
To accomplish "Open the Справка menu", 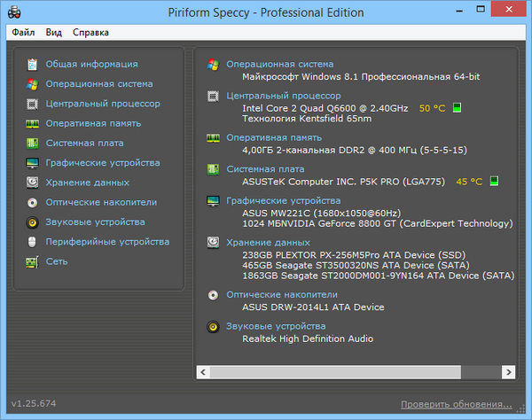I will tap(90, 33).
